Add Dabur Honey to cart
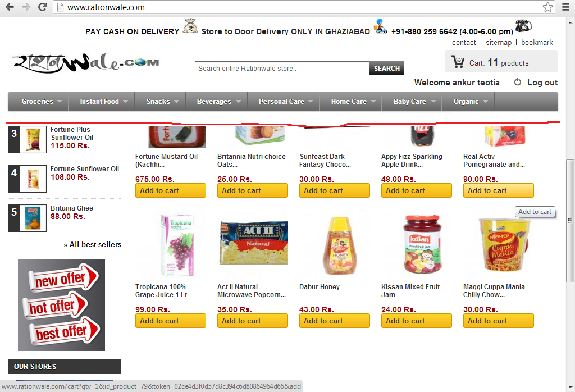Image resolution: width=575 pixels, height=392 pixels. [x=335, y=321]
